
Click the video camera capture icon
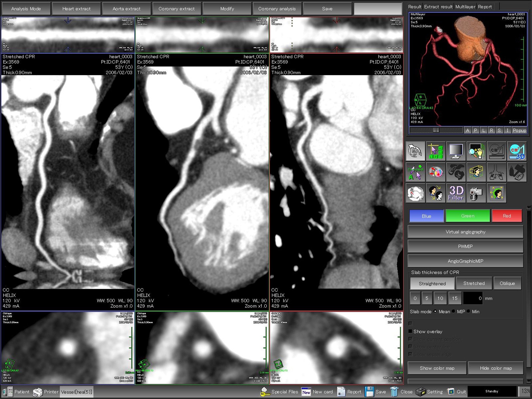[x=476, y=193]
